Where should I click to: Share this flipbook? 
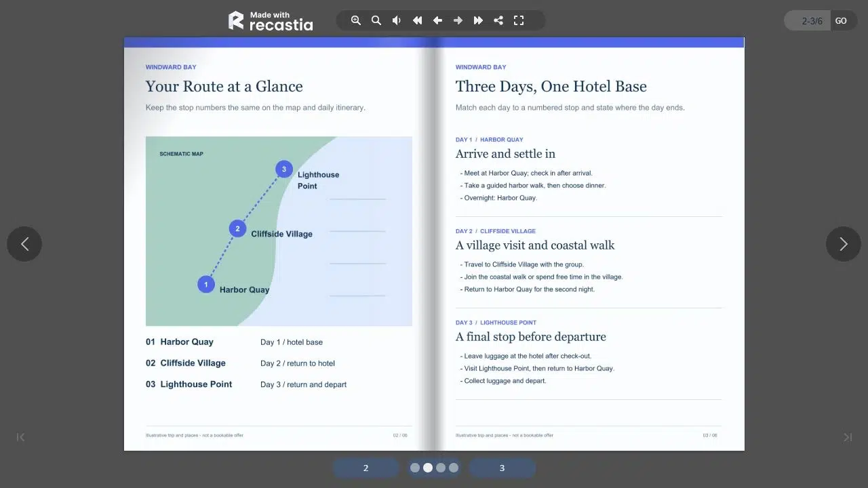pyautogui.click(x=498, y=20)
